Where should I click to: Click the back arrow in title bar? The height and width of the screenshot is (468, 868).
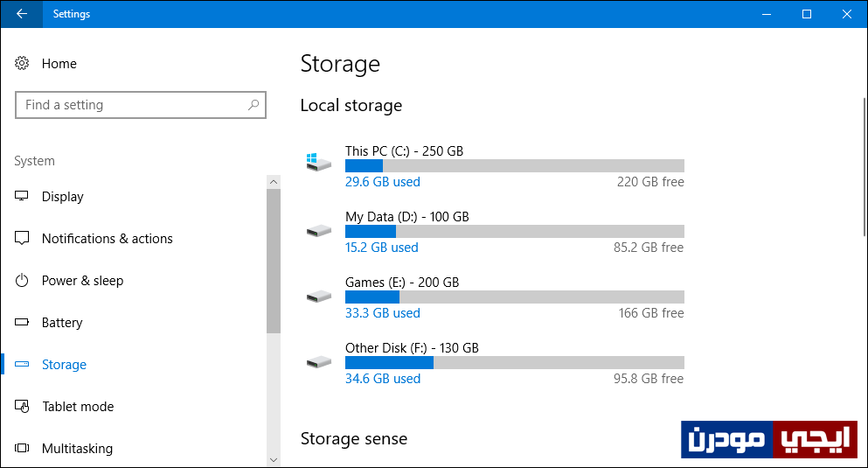tap(22, 14)
